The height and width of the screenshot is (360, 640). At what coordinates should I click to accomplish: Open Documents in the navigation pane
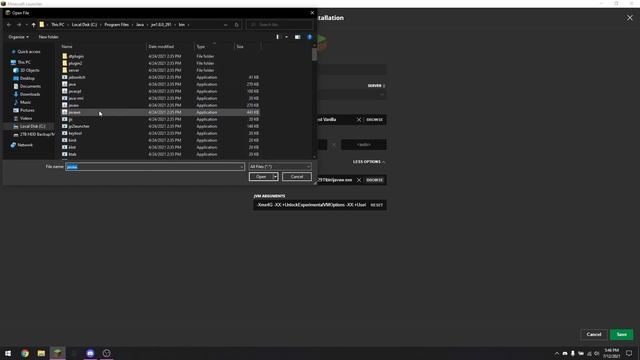coord(30,86)
